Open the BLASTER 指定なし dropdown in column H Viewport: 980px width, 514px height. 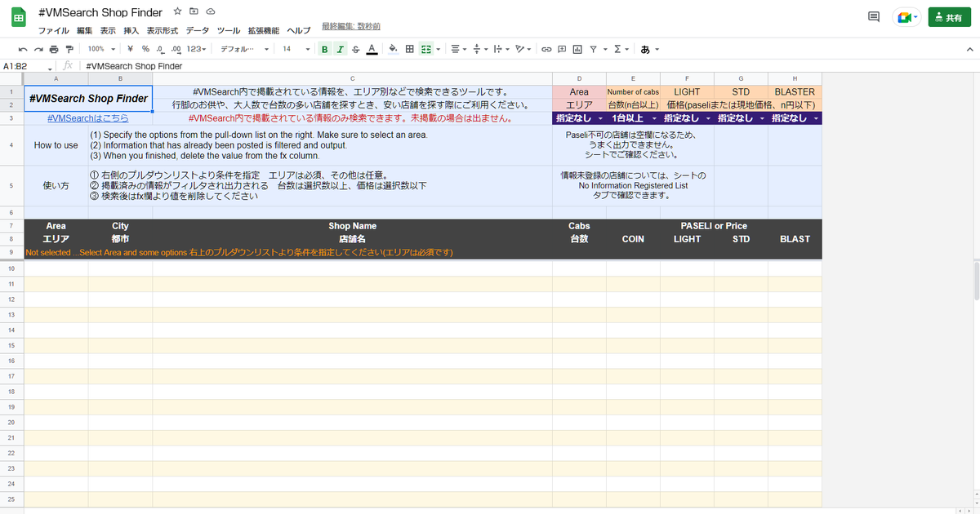click(795, 118)
